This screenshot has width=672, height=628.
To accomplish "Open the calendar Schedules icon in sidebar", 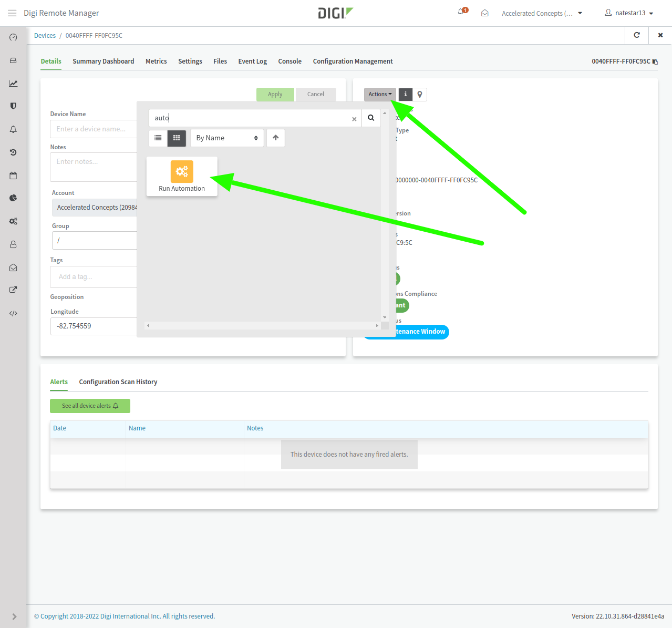I will click(13, 176).
